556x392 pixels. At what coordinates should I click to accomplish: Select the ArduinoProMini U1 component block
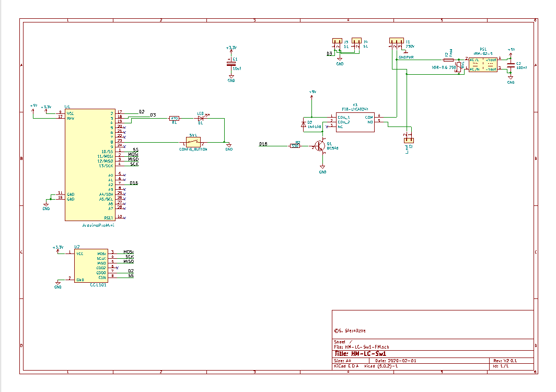pyautogui.click(x=90, y=165)
